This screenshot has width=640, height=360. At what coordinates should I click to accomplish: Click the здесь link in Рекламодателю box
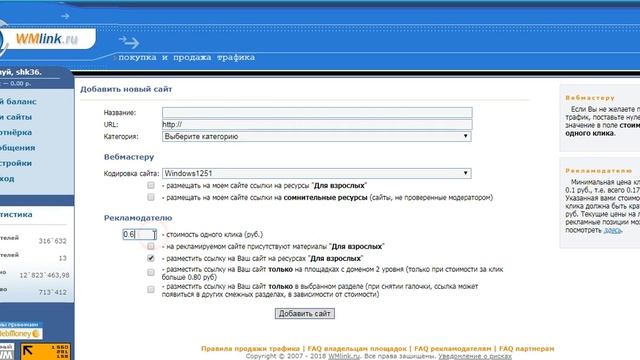click(x=613, y=230)
